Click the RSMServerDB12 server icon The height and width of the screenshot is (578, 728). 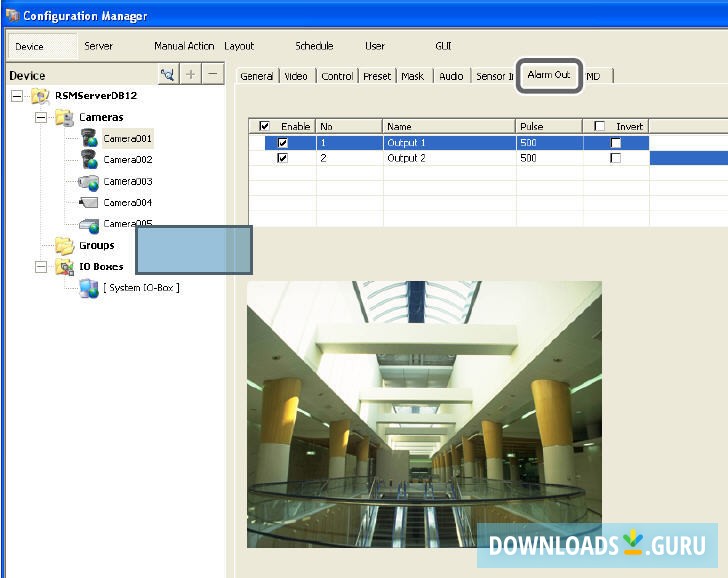pyautogui.click(x=40, y=96)
